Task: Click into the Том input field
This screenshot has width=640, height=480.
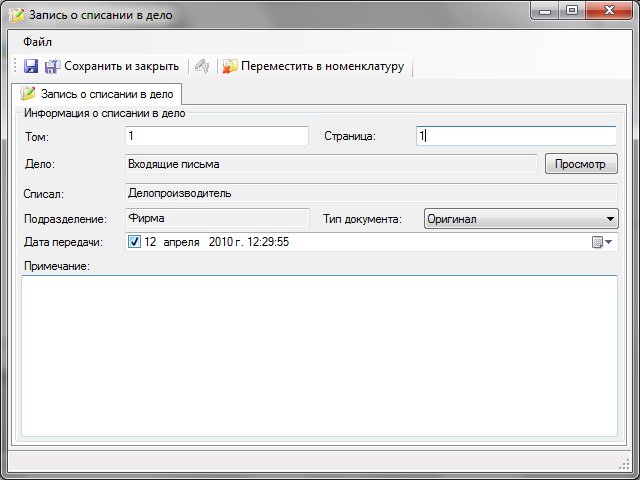Action: (x=217, y=136)
